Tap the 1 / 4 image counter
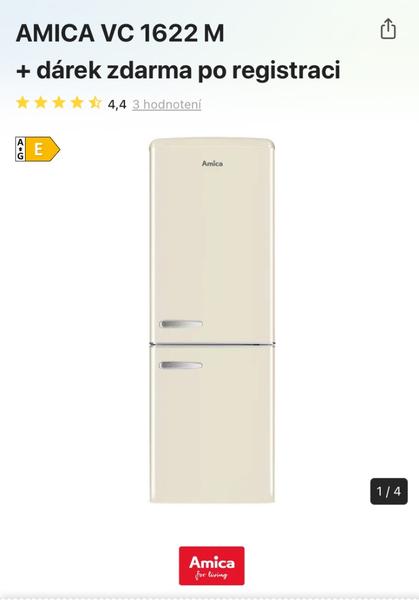Screen dimensions: 419x600 [x=389, y=491]
